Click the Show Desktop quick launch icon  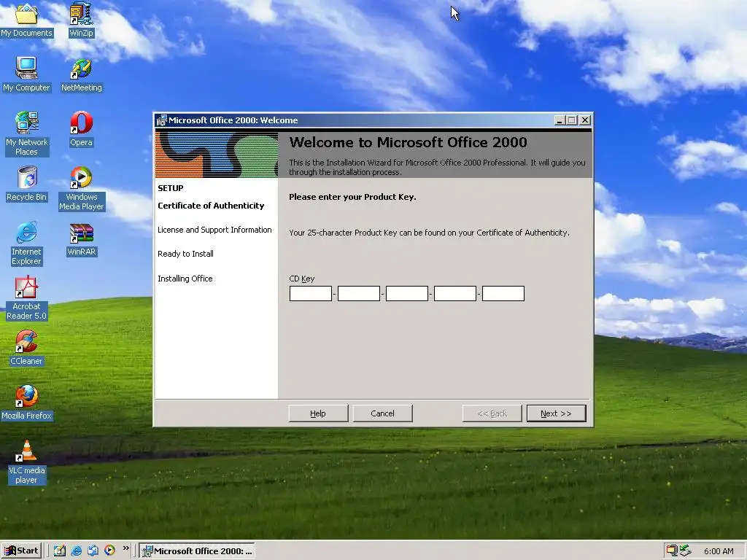(x=60, y=551)
